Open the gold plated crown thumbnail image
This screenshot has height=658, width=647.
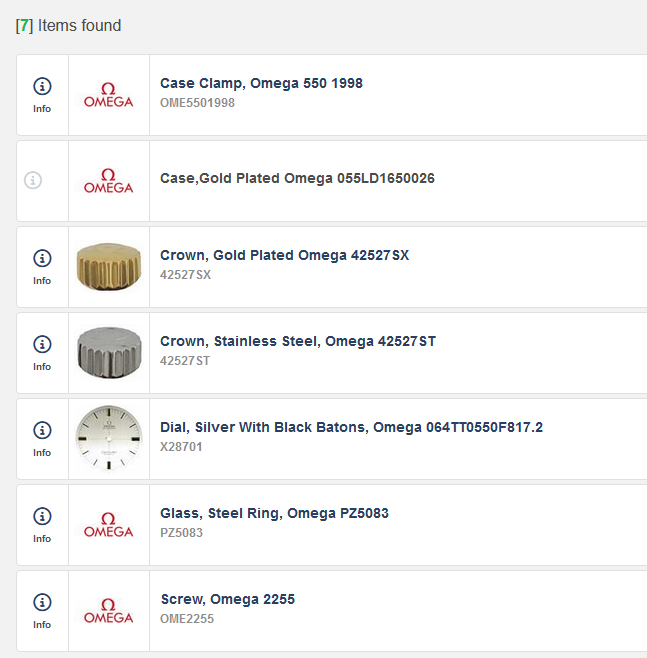click(x=108, y=267)
